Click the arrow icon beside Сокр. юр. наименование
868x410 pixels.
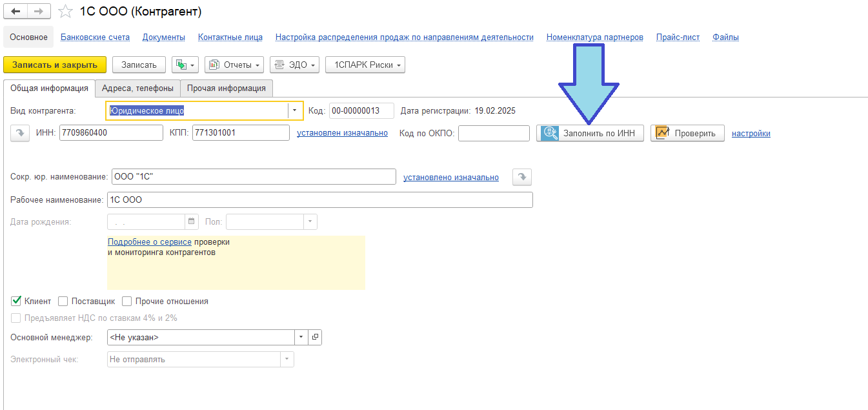click(x=521, y=177)
